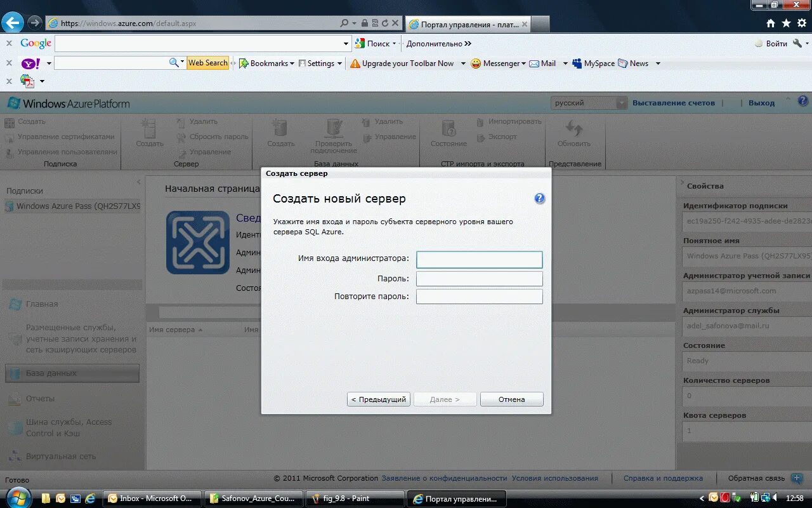Screen dimensions: 812x508
Task: Open Yahoo Messenger smiley icon
Action: point(476,63)
